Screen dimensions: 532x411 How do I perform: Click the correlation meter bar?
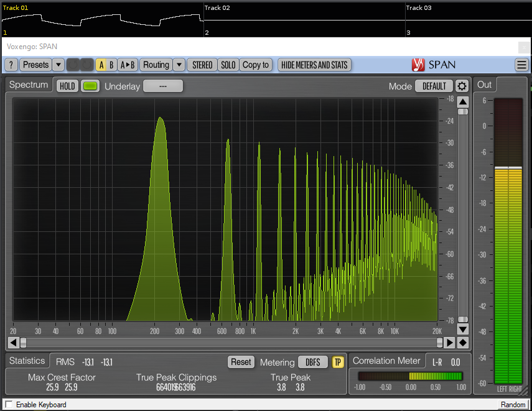click(410, 376)
